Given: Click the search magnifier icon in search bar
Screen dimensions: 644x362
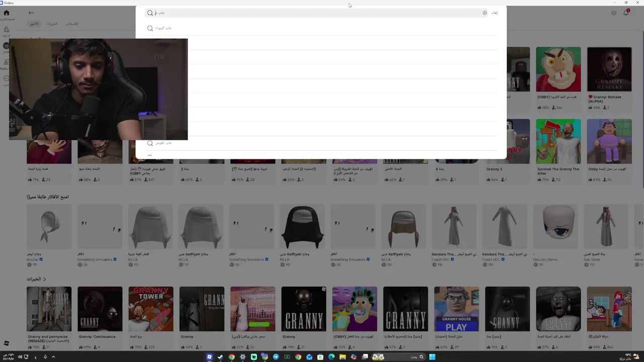Looking at the screenshot, I should (x=150, y=13).
